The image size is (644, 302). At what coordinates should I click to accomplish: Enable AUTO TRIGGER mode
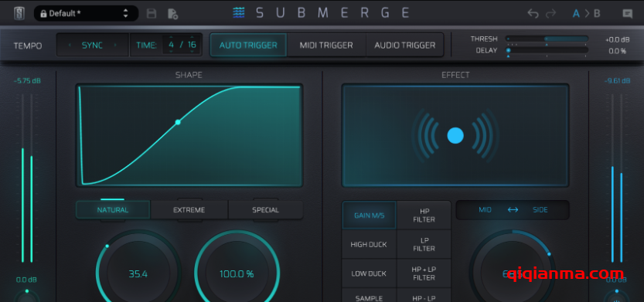(x=248, y=45)
